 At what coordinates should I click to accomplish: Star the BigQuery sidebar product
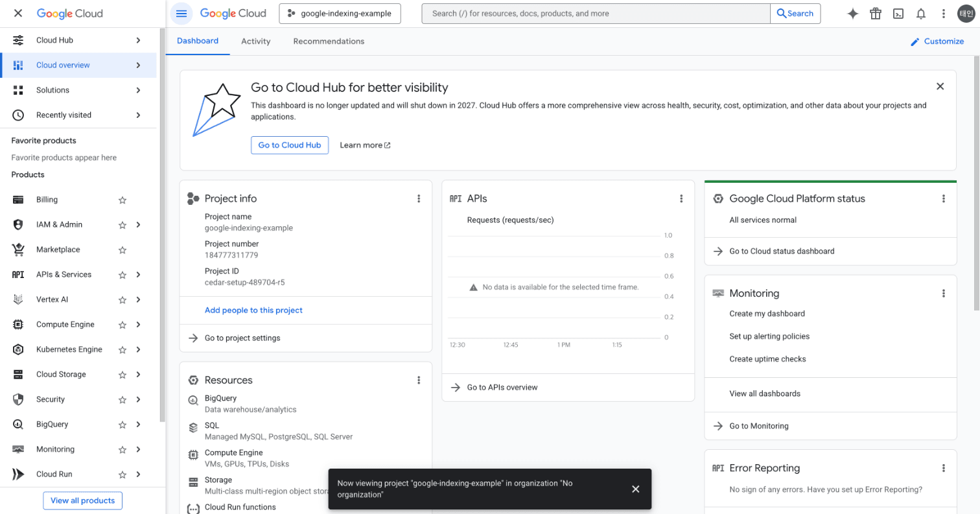tap(122, 425)
